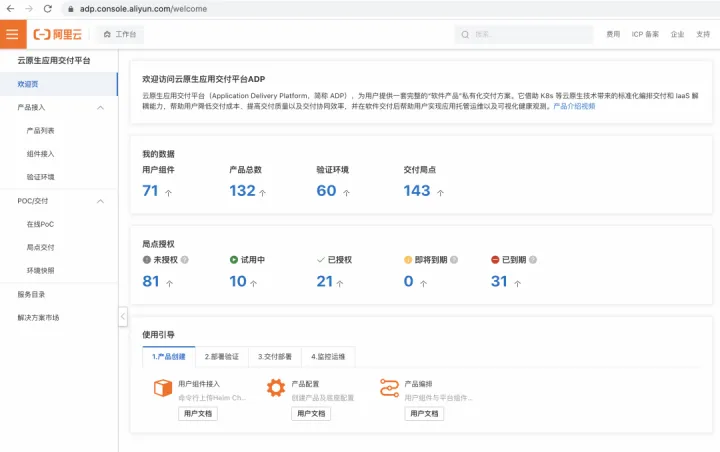Click the help icon next to 已到期
Screen dimensions: 720x452
pyautogui.click(x=533, y=260)
